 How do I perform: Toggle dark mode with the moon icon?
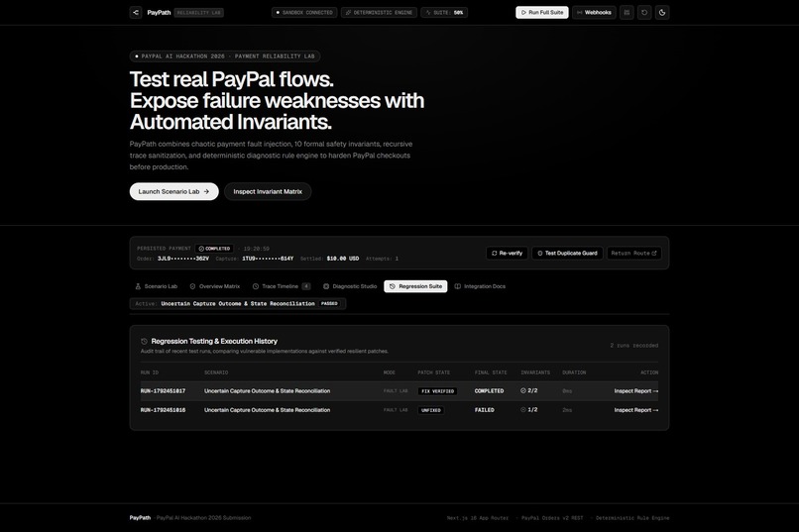[662, 12]
